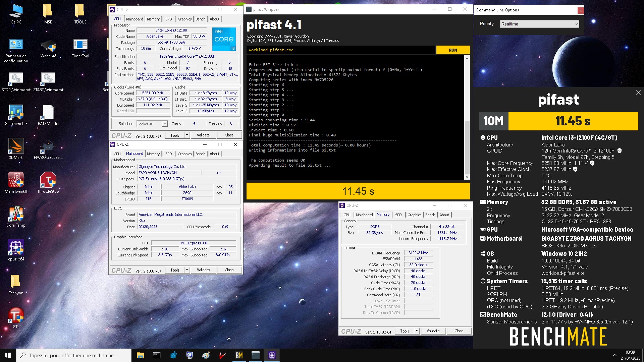The height and width of the screenshot is (362, 644).
Task: Open File Explorer from the taskbar
Action: (140, 355)
